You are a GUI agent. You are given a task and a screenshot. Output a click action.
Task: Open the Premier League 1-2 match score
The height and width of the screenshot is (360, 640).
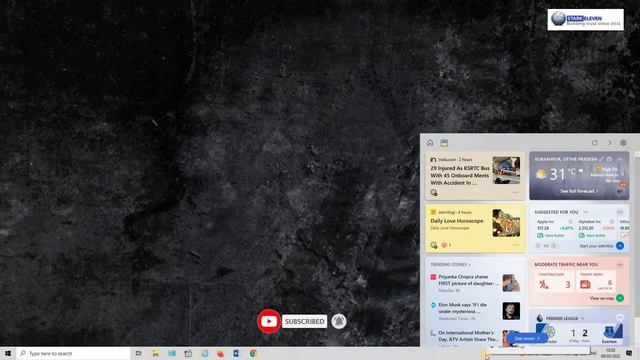pos(579,333)
